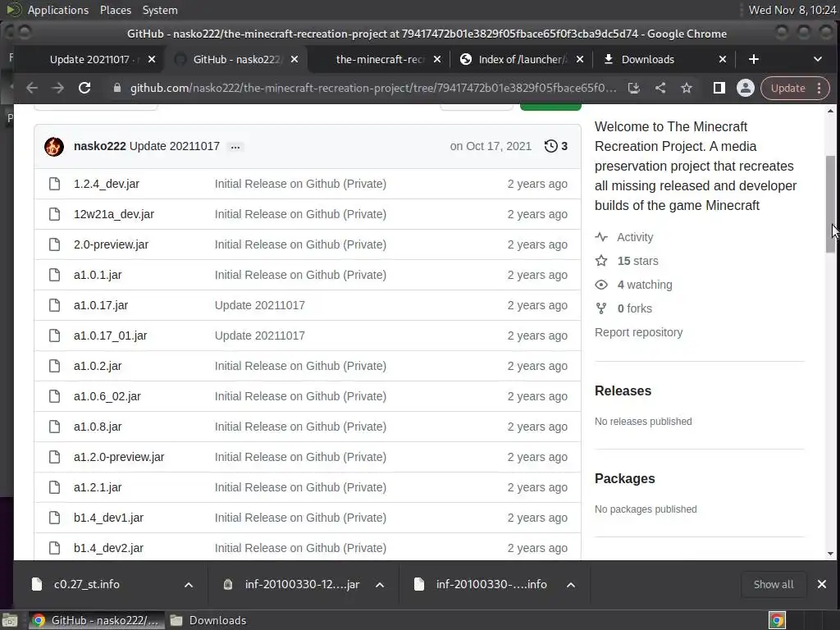Viewport: 840px width, 630px height.
Task: Click the install app icon in address bar
Action: 634,88
